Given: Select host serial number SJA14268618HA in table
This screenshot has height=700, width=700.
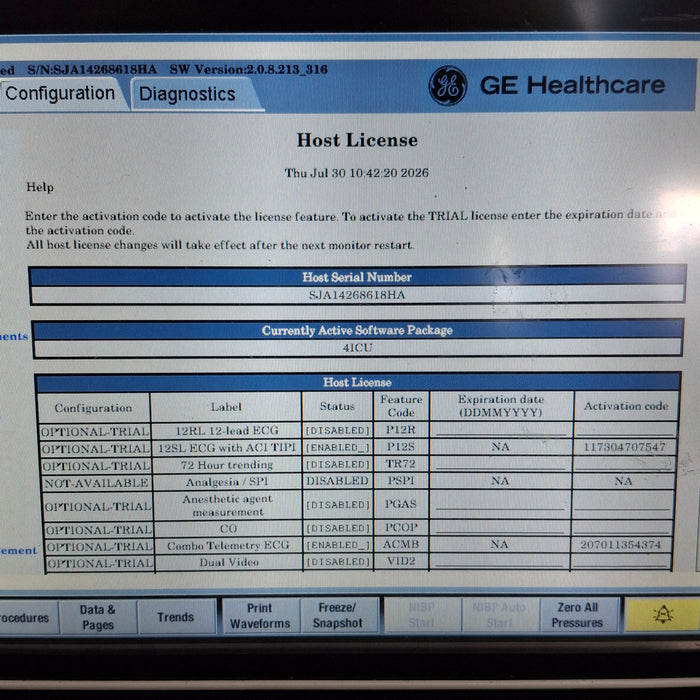Looking at the screenshot, I should [x=357, y=295].
